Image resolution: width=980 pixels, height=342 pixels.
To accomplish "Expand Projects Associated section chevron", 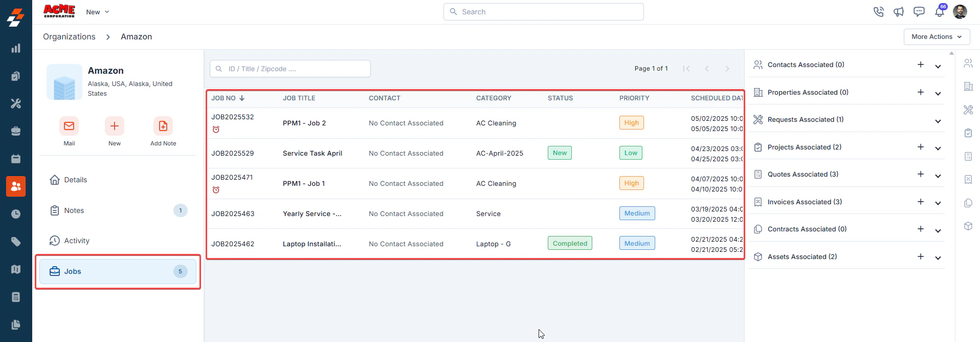I will coord(938,148).
